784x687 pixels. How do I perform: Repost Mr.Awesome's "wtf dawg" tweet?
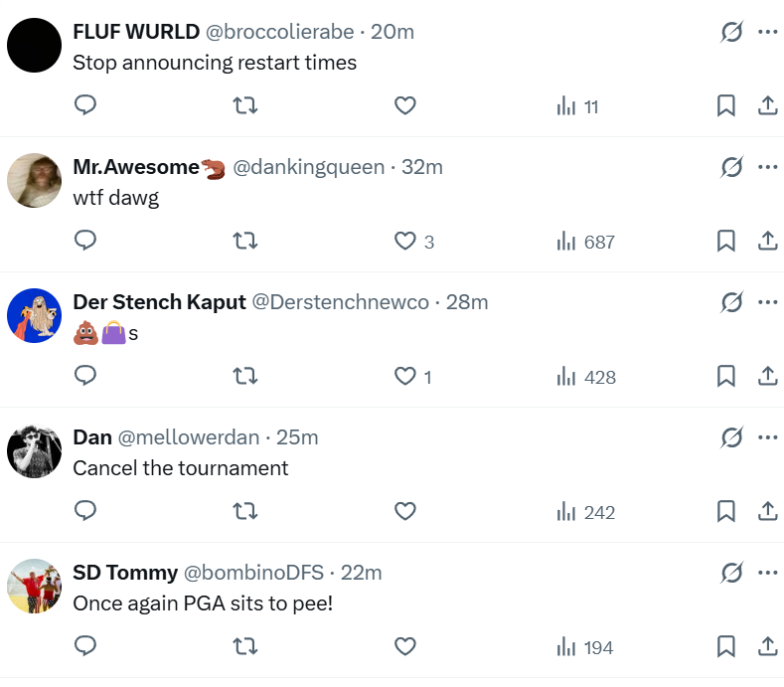(244, 241)
